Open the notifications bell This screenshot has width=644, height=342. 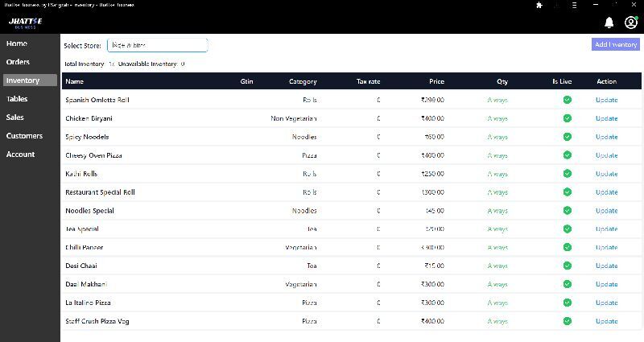609,23
